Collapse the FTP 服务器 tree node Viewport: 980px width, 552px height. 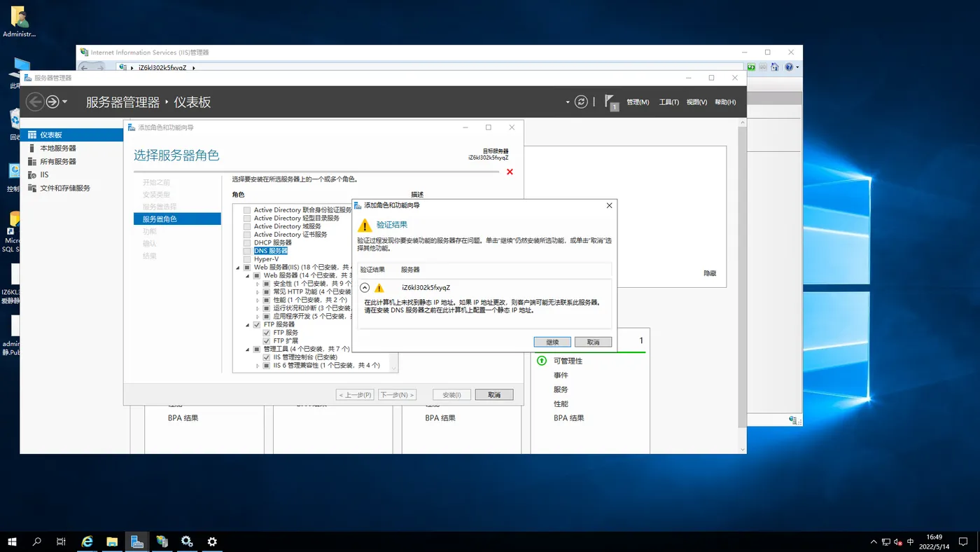pos(248,324)
